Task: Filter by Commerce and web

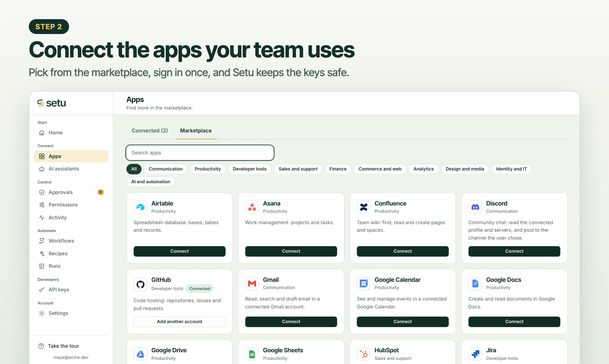Action: tap(380, 169)
